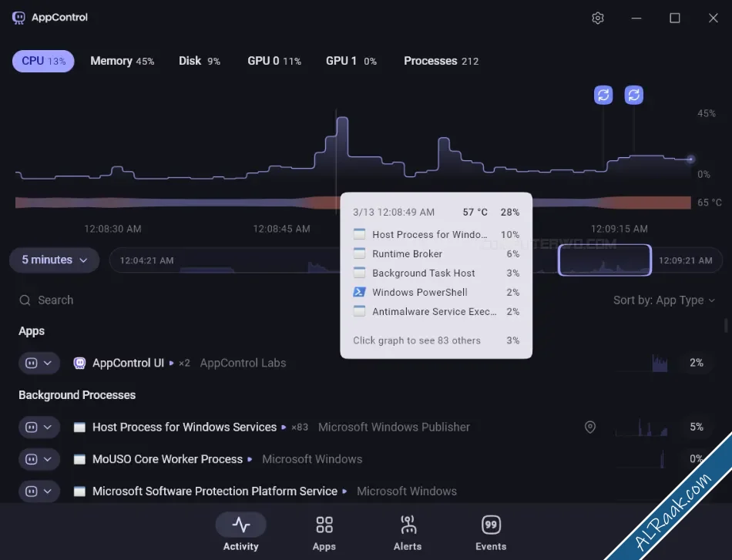This screenshot has height=560, width=732.
Task: Open MoUSO Core Worker Process control dropdown
Action: point(39,459)
